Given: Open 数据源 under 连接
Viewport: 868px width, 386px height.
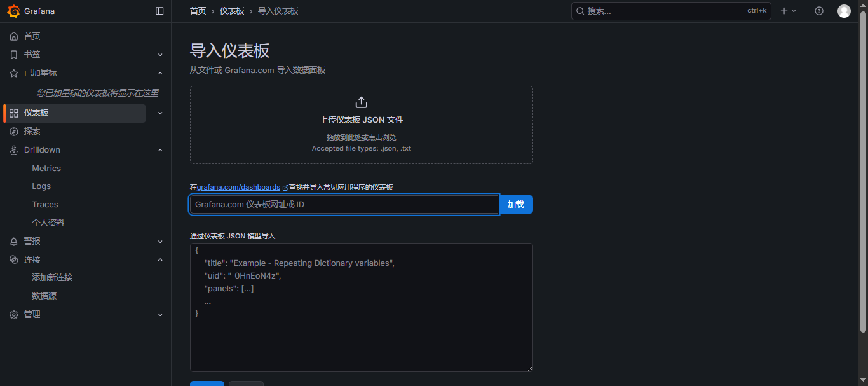Looking at the screenshot, I should 44,296.
